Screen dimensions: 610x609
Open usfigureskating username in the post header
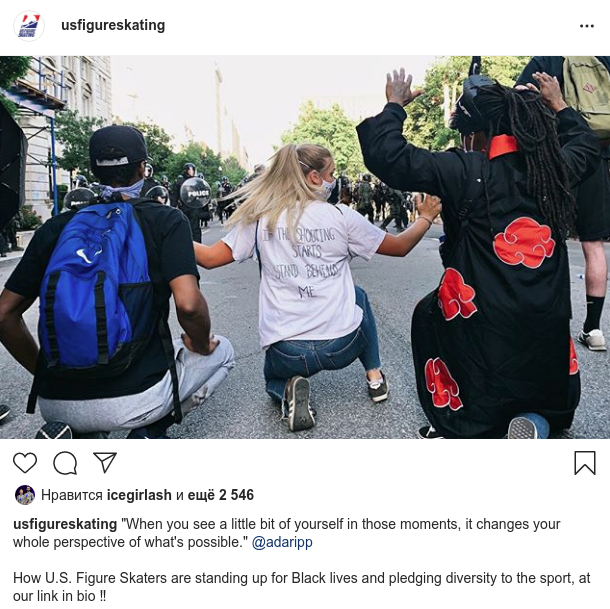tap(113, 25)
